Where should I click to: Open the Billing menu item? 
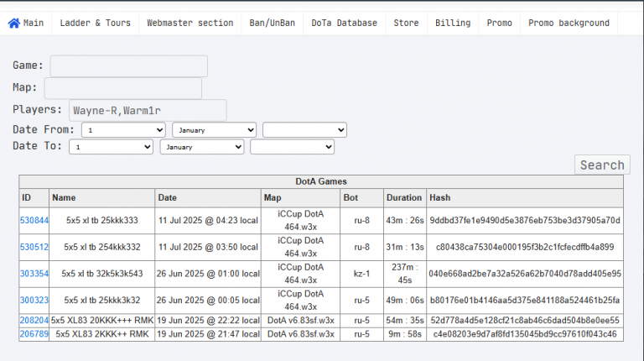[x=453, y=23]
